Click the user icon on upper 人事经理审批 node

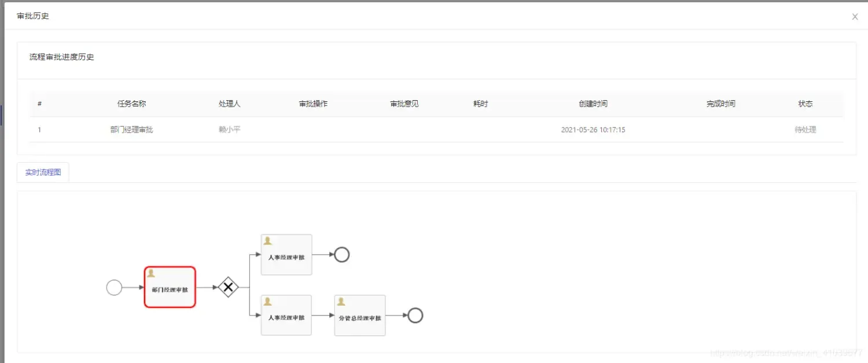[x=267, y=239]
